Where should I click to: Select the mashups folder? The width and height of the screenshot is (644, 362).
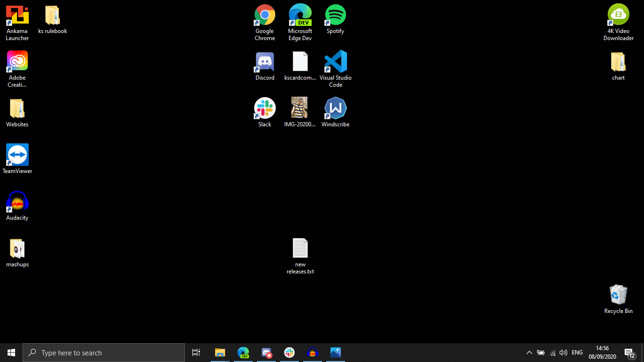coord(17,253)
